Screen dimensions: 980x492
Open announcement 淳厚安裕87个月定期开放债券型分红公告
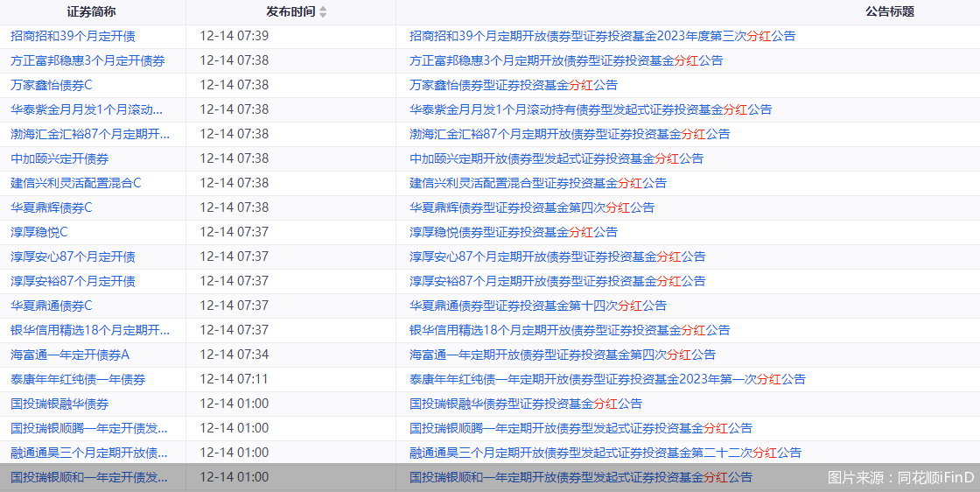point(557,281)
